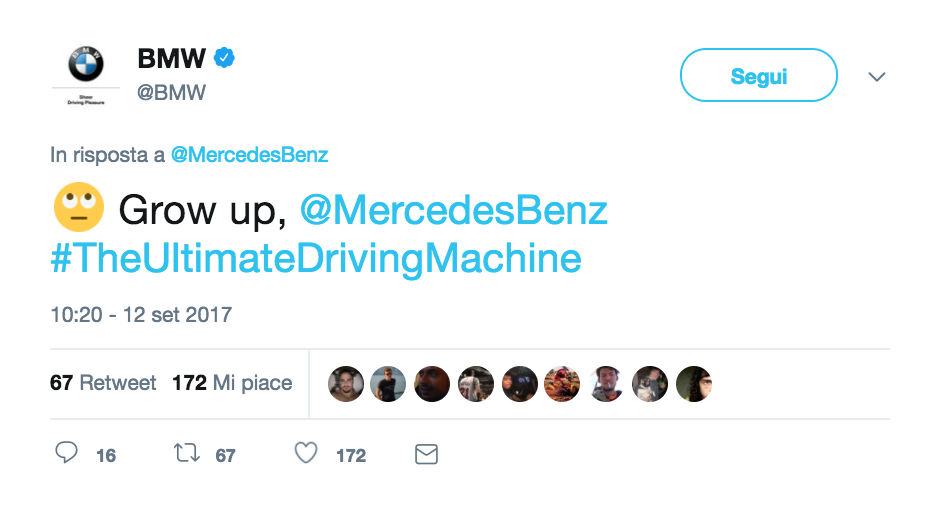944x508 pixels.
Task: Open the 172 Mi piace list
Action: tap(232, 383)
